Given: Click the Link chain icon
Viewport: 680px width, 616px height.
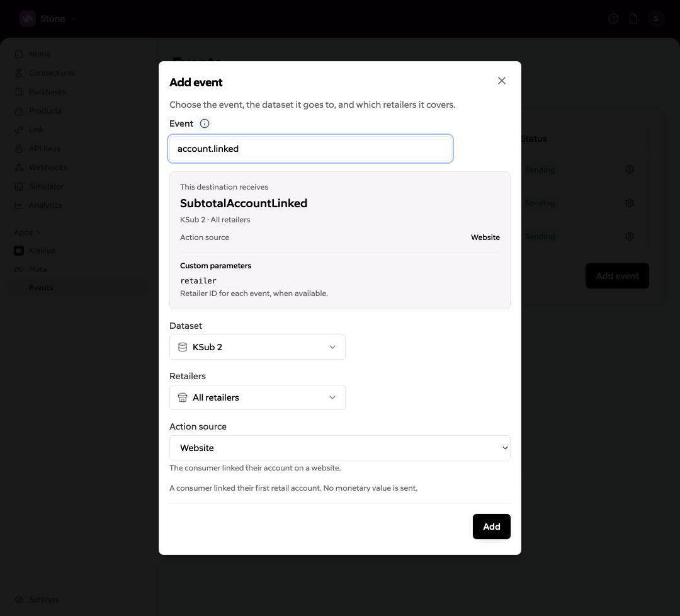Looking at the screenshot, I should (x=19, y=130).
